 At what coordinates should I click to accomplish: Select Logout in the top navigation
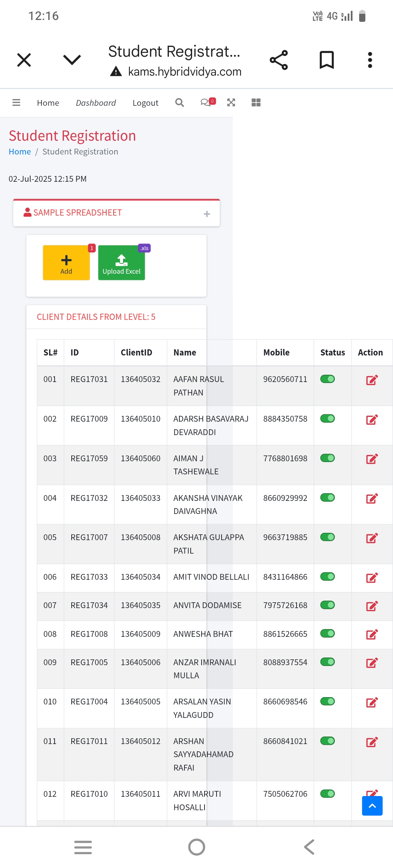coord(146,103)
